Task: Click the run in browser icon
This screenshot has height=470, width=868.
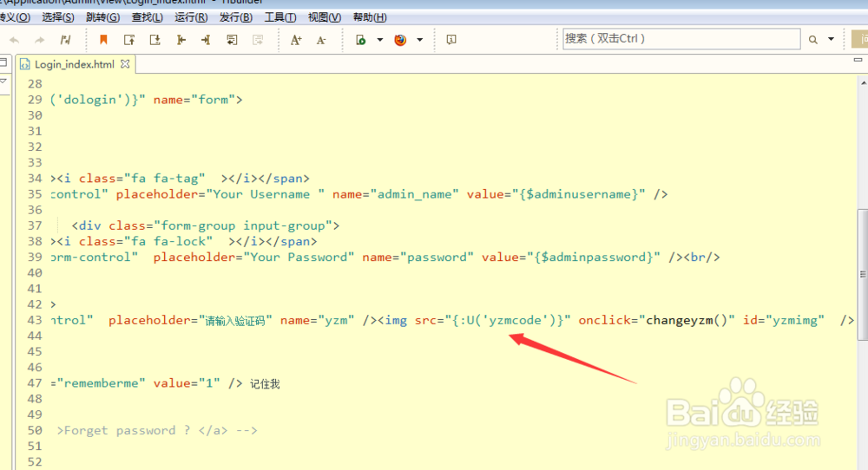Action: pyautogui.click(x=361, y=40)
